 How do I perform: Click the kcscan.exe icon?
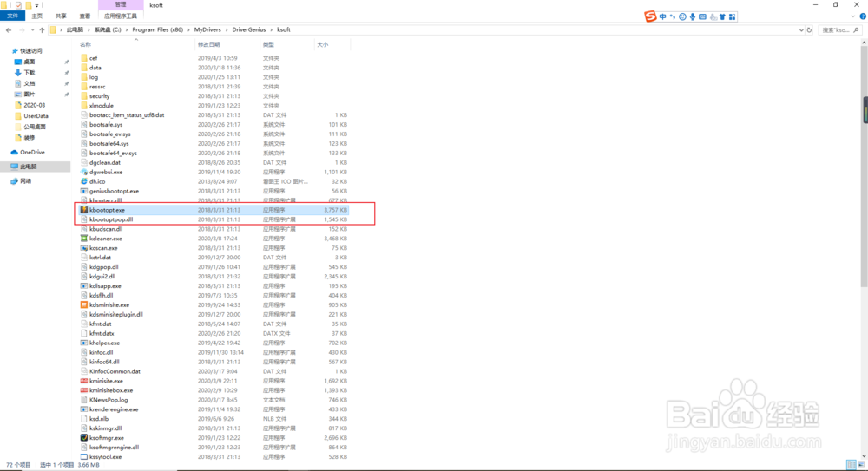coord(84,248)
